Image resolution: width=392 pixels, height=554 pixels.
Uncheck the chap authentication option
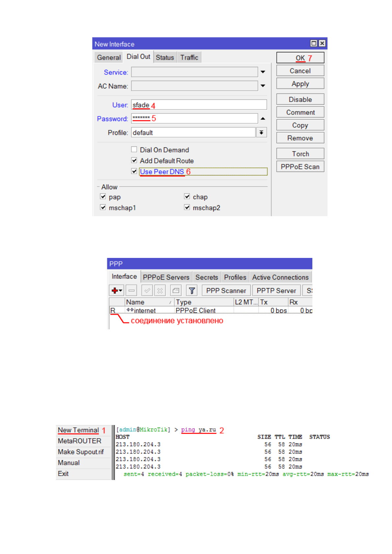[187, 197]
